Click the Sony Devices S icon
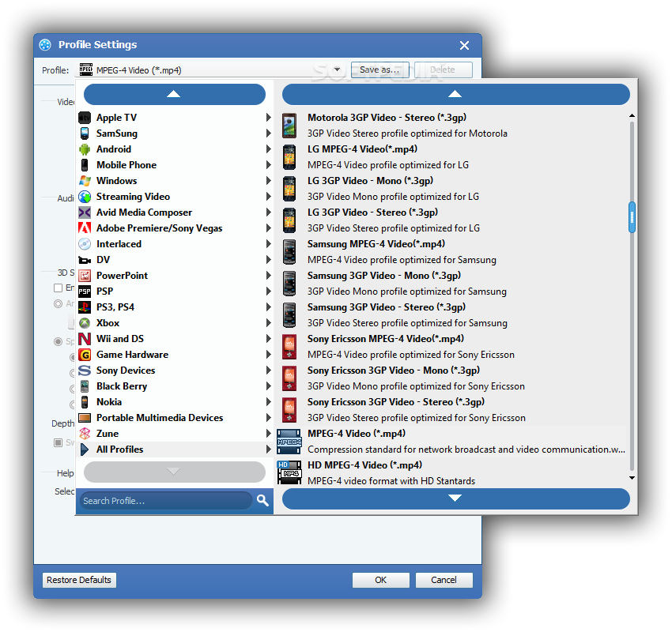 [x=85, y=371]
